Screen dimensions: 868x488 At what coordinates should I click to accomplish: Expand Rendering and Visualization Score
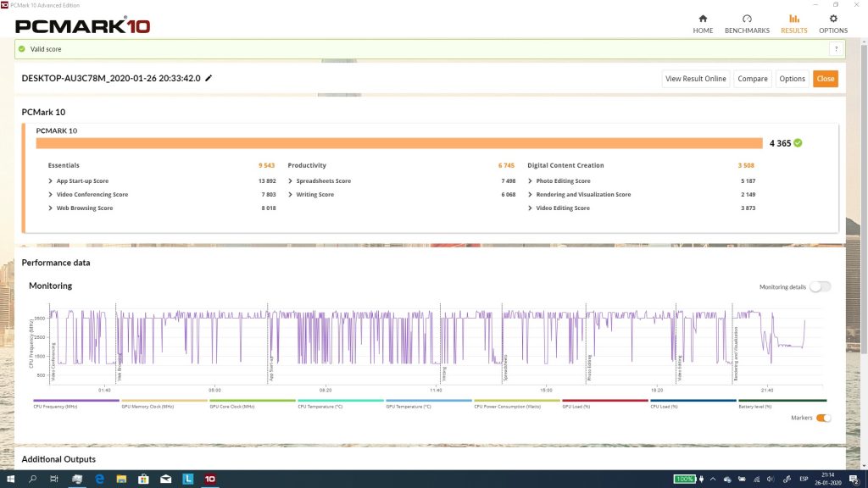[583, 195]
